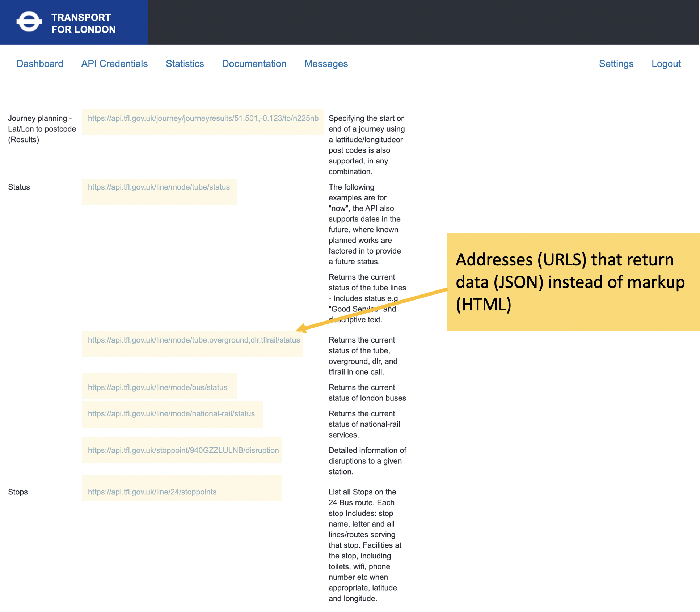The image size is (700, 612).
Task: Open the Statistics section
Action: [x=185, y=64]
